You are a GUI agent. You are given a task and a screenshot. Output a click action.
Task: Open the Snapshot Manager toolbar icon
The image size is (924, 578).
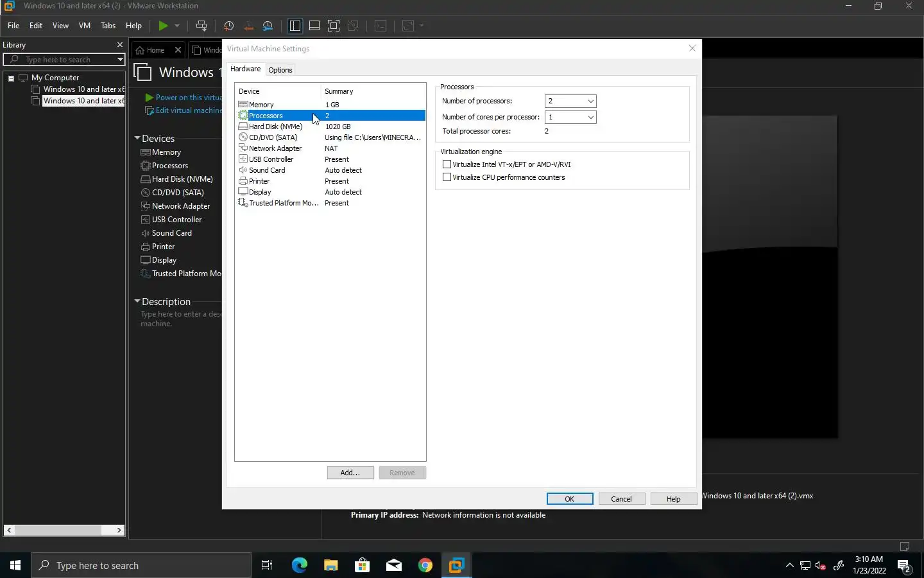(268, 26)
